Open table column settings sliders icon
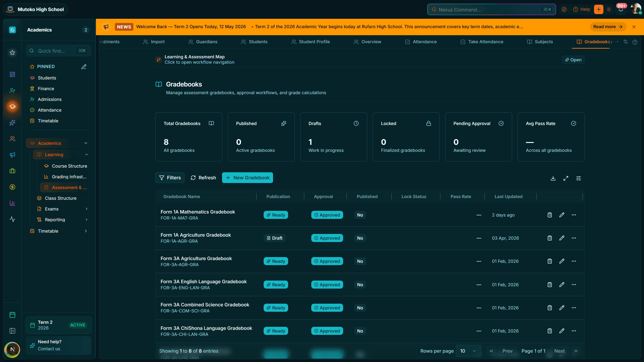 click(x=578, y=178)
